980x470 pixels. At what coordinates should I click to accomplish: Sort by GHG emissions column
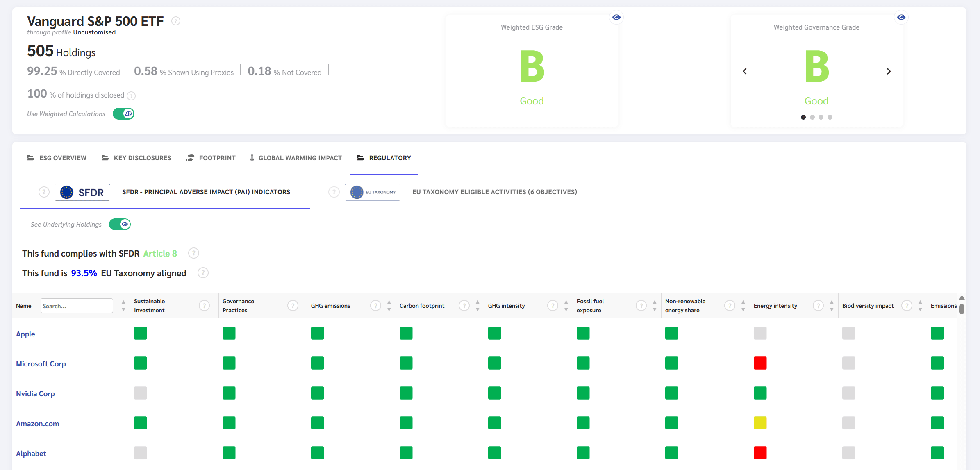coord(389,306)
